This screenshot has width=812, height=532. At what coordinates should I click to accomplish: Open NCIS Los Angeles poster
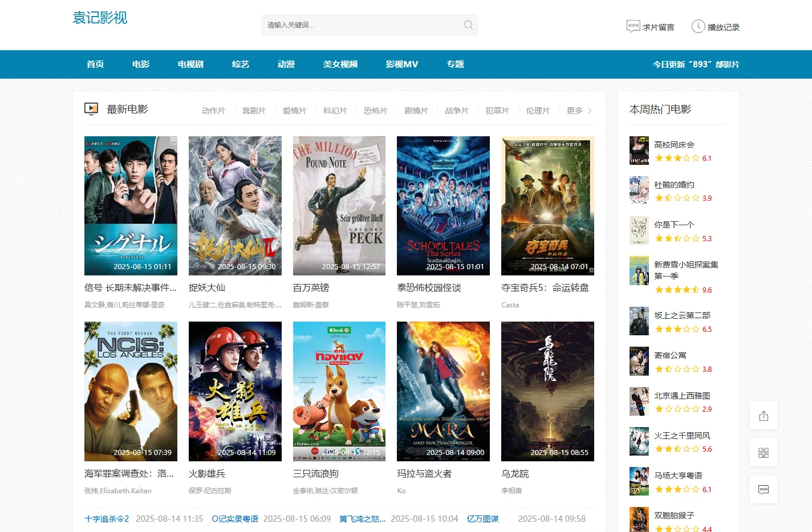click(131, 391)
